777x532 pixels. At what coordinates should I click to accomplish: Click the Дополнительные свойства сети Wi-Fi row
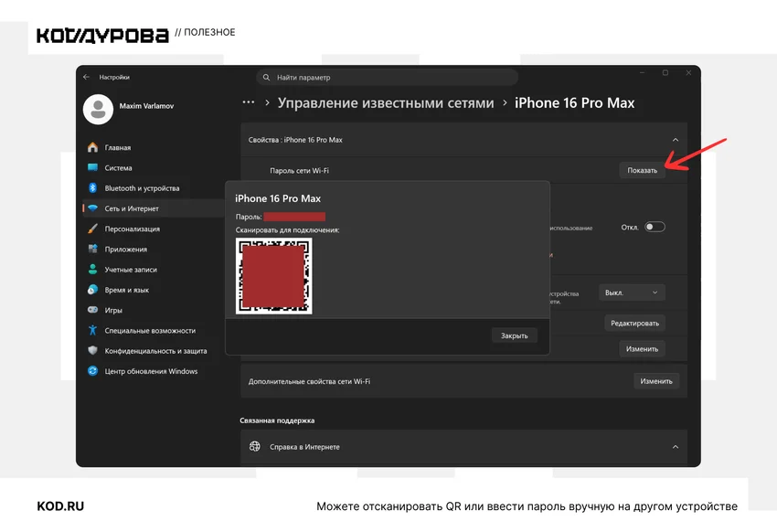[x=463, y=381]
